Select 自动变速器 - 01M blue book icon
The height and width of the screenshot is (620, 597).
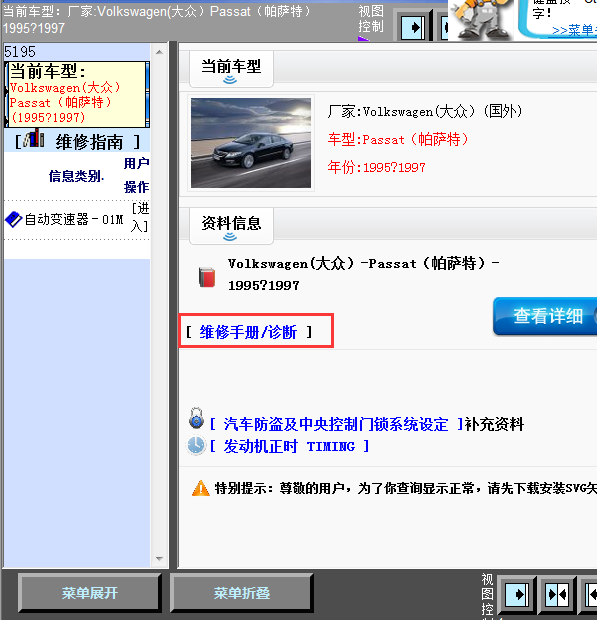coord(14,219)
